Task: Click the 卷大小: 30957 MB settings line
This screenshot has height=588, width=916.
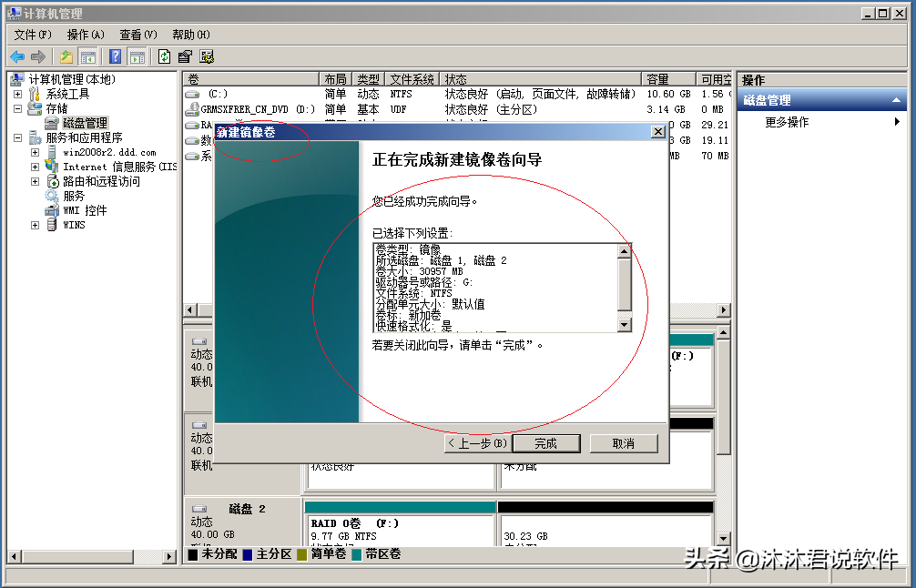Action: tap(419, 271)
